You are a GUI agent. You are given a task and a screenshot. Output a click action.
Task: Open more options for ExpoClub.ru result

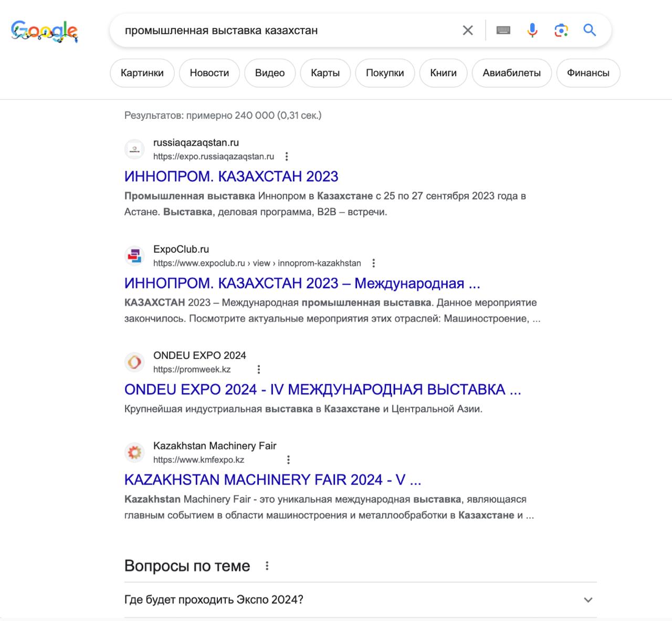click(x=373, y=263)
